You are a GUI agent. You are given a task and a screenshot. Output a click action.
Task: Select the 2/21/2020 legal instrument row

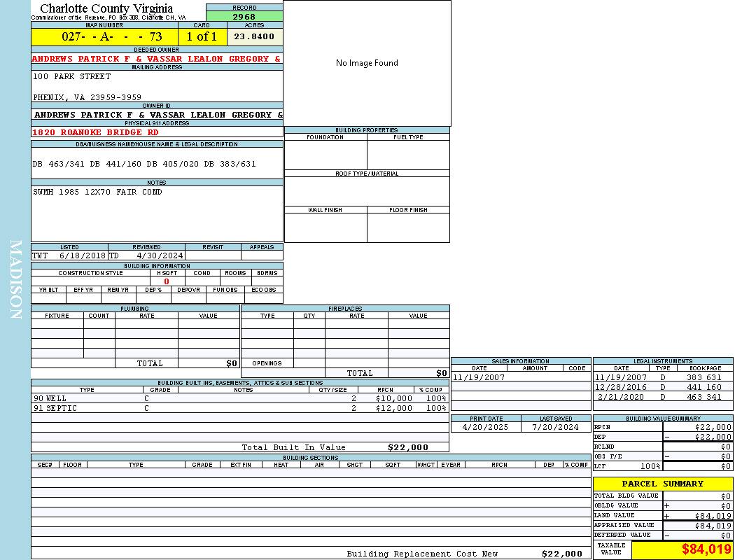[662, 397]
